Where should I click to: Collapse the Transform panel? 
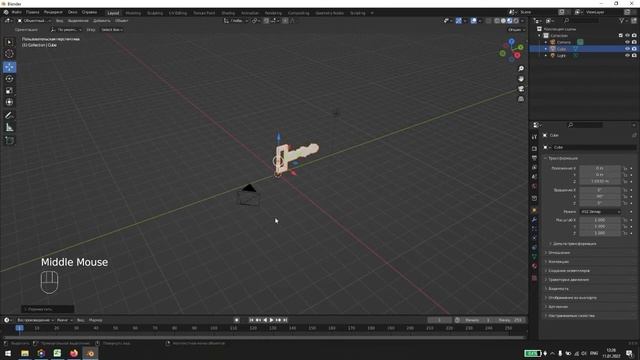click(563, 158)
